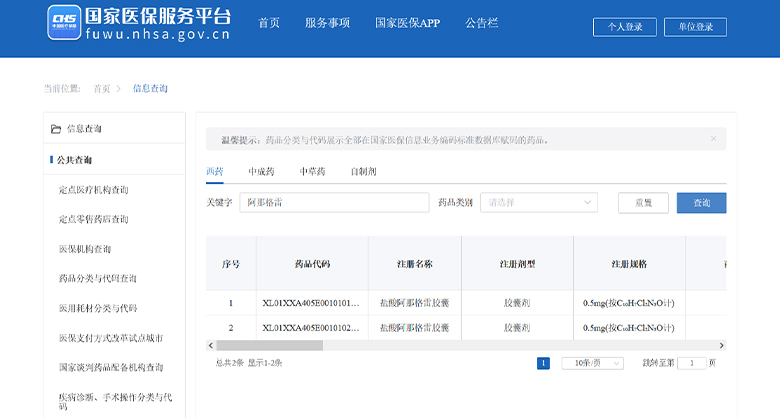The image size is (780, 418).
Task: Open the 药品类别 dropdown
Action: [x=538, y=203]
